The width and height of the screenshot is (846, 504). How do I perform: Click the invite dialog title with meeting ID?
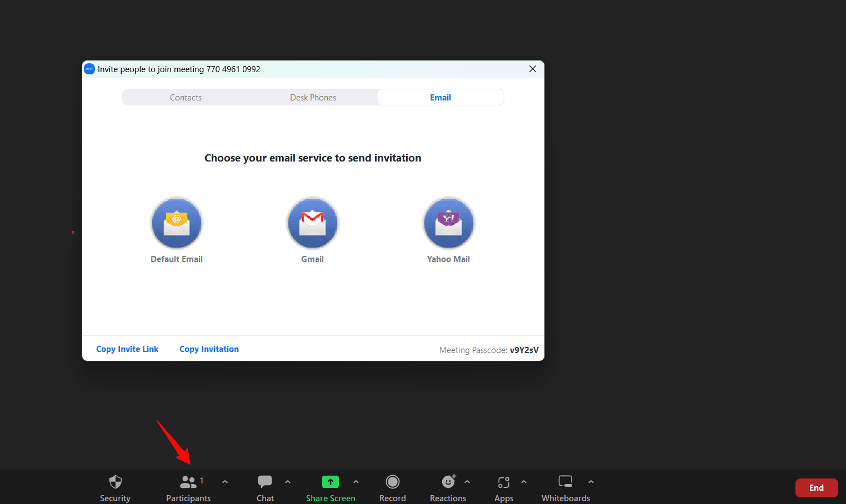[x=179, y=69]
